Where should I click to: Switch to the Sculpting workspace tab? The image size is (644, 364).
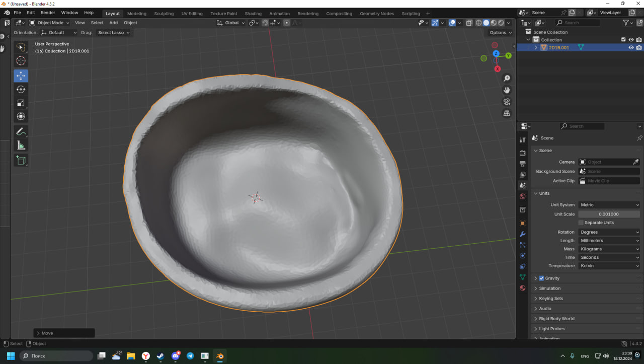(x=164, y=14)
